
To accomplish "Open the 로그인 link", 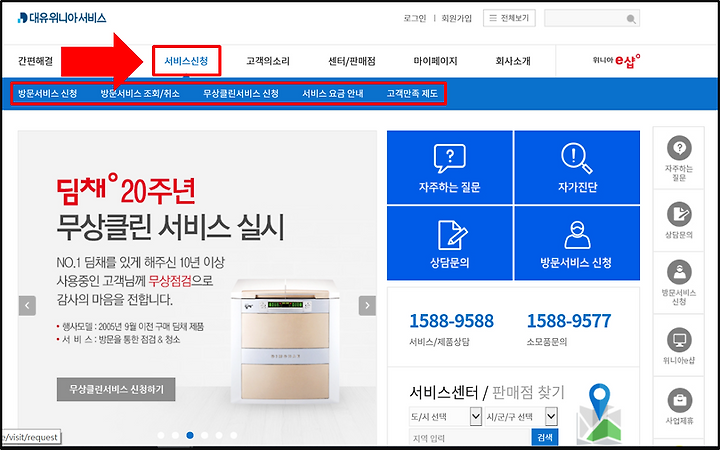I will pyautogui.click(x=415, y=18).
